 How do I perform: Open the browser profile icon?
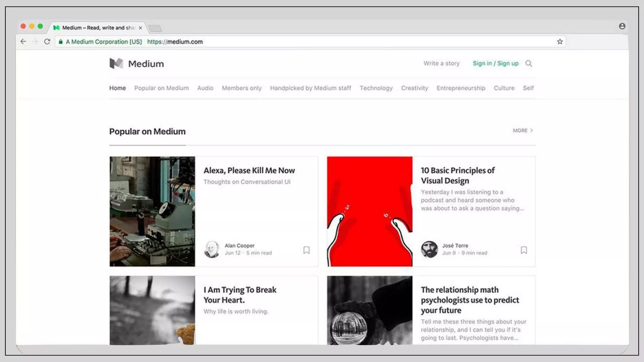[x=622, y=26]
